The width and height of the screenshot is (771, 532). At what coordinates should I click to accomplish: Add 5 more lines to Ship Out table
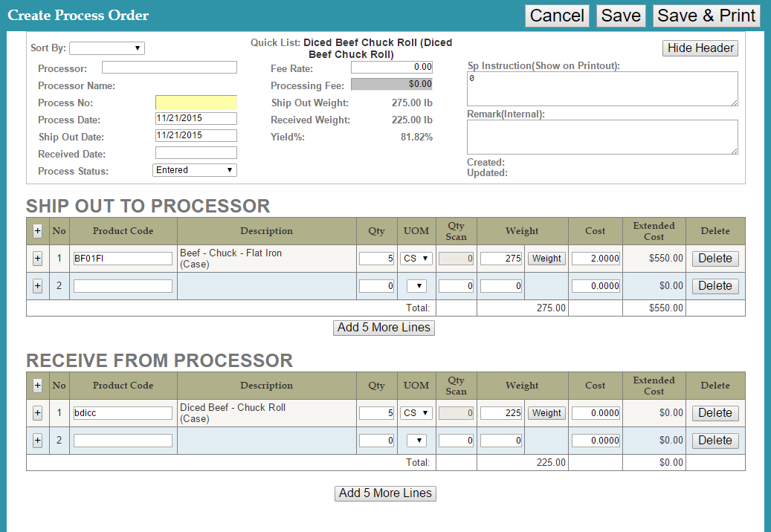[x=384, y=328]
